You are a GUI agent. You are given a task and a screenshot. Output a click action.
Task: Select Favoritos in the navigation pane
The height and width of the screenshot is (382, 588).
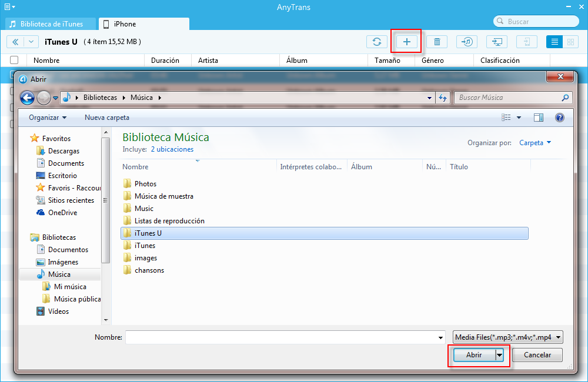pos(56,138)
